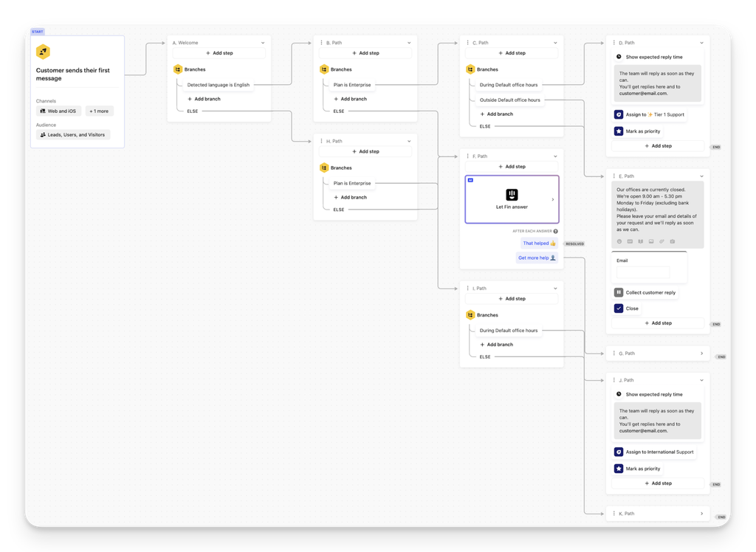Click Add step in I. Path
Image resolution: width=756 pixels, height=552 pixels.
tap(512, 299)
